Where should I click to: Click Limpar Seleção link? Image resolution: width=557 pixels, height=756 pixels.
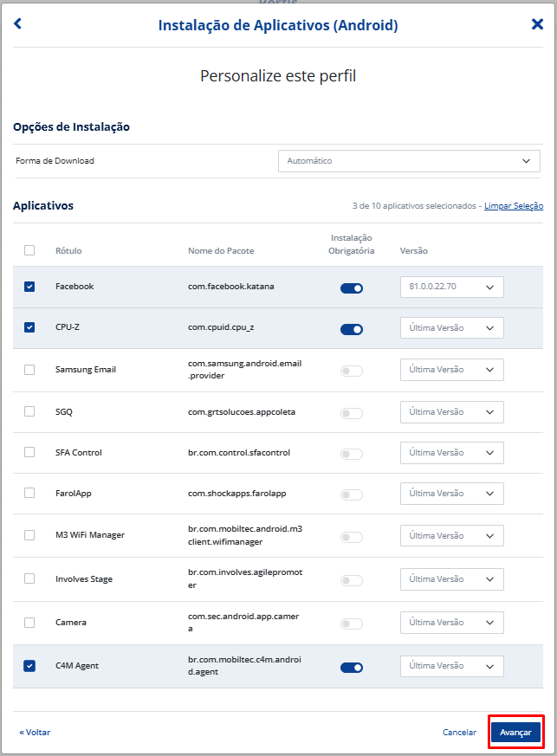[x=514, y=206]
